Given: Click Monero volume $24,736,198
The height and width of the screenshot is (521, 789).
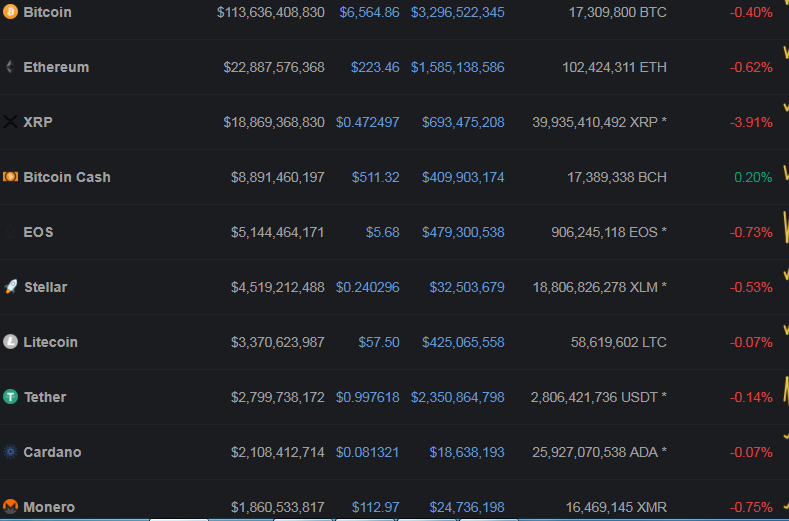Looking at the screenshot, I should [466, 507].
